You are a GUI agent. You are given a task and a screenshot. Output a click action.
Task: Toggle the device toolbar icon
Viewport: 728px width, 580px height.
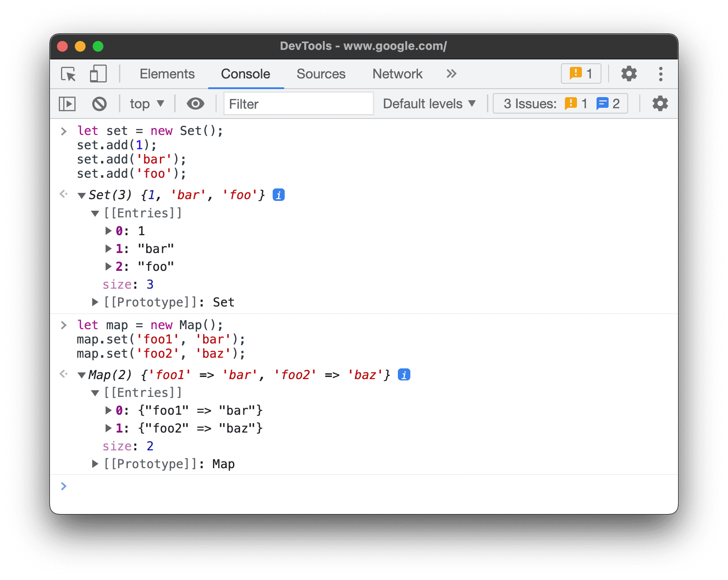click(98, 74)
